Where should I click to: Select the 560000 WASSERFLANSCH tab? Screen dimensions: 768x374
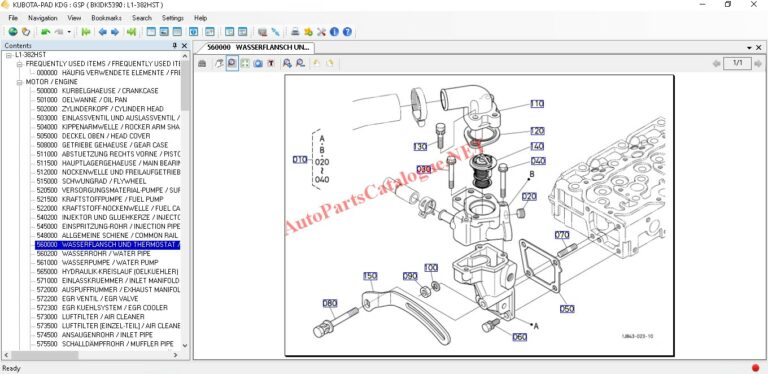tap(258, 47)
